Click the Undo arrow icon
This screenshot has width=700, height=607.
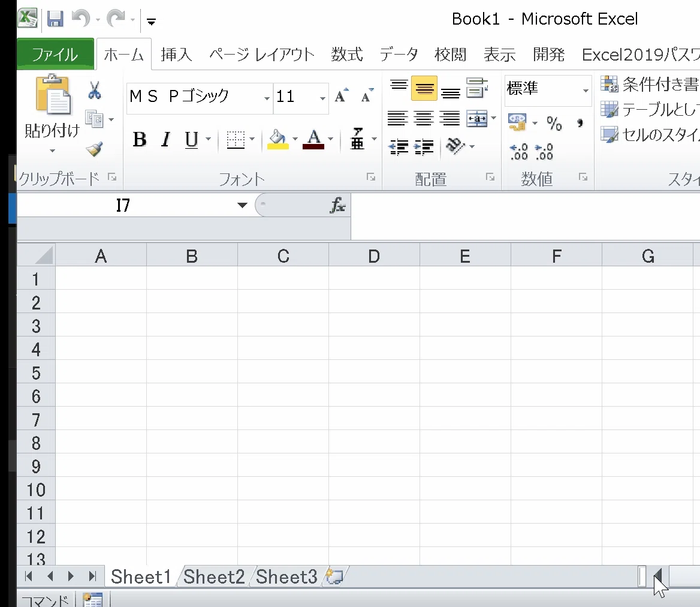pos(80,19)
